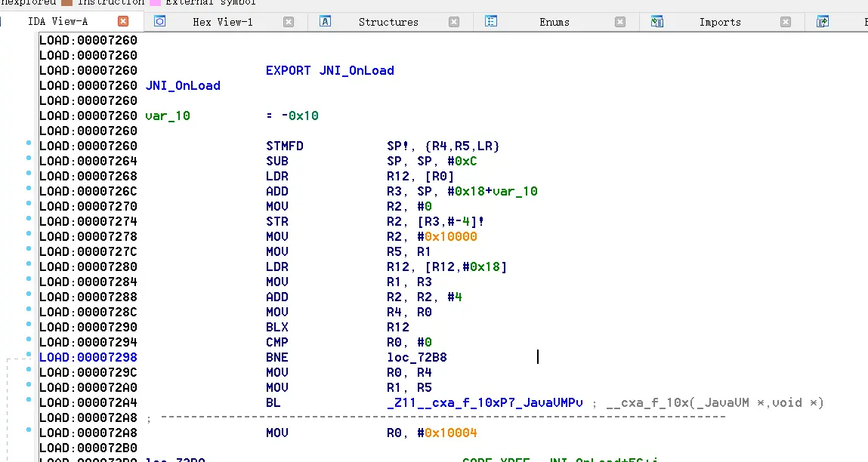Click the Structures tab icon
Image resolution: width=868 pixels, height=462 pixels.
coord(326,21)
